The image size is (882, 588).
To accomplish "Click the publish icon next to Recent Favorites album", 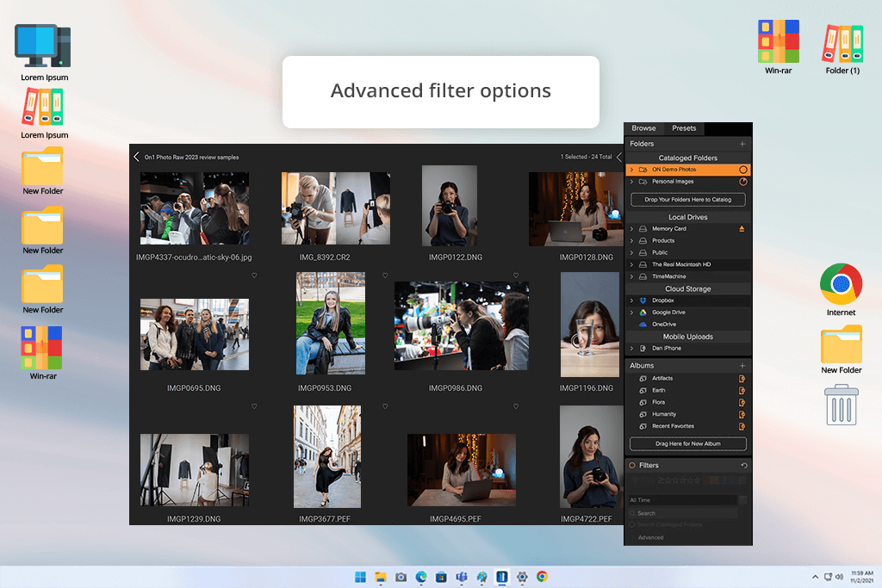I will tap(742, 426).
